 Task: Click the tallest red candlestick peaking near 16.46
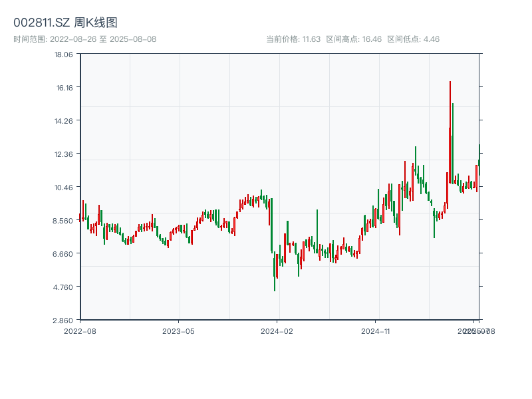pyautogui.click(x=450, y=132)
